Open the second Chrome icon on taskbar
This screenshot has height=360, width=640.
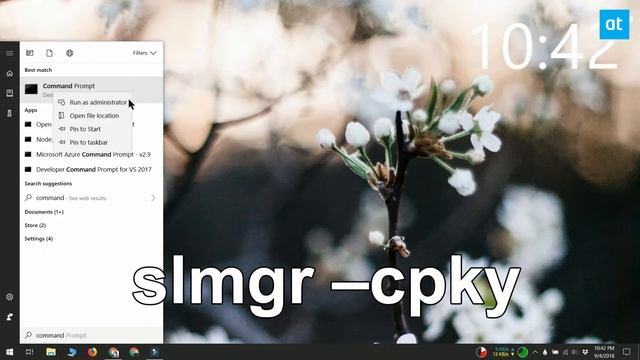coord(134,352)
